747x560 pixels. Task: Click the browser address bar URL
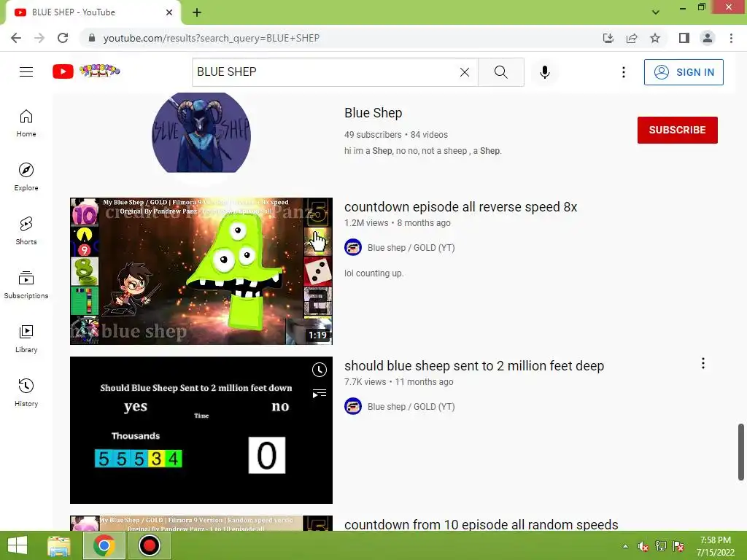211,38
